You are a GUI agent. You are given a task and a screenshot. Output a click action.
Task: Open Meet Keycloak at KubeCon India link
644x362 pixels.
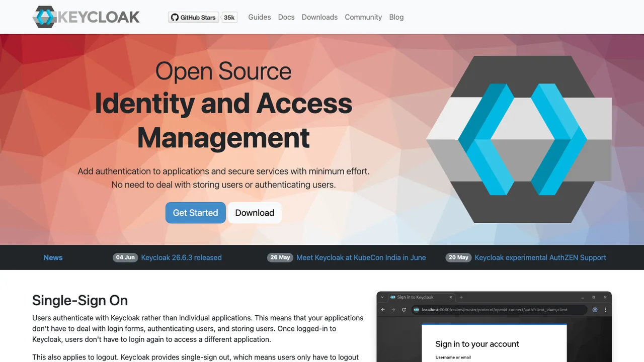(x=361, y=257)
